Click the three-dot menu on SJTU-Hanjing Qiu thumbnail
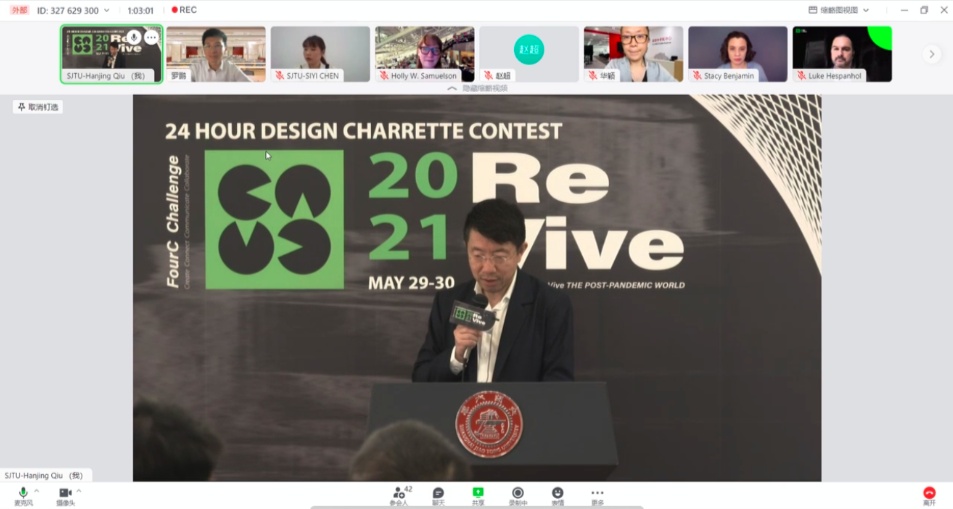 click(x=151, y=37)
